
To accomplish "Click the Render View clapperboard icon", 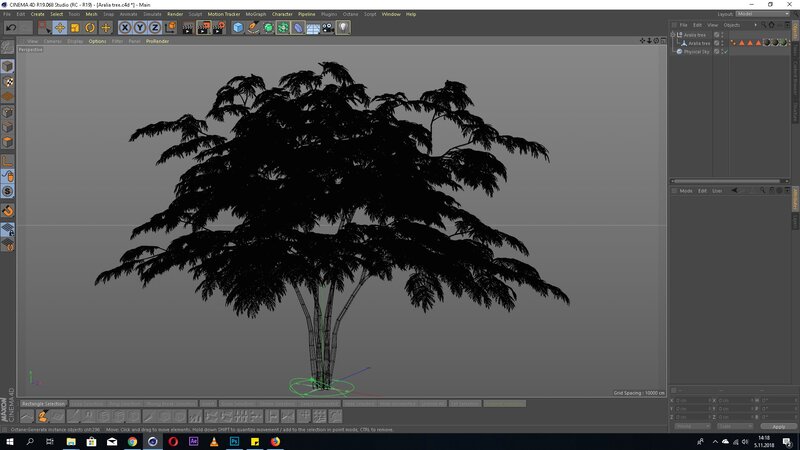I will coord(187,28).
